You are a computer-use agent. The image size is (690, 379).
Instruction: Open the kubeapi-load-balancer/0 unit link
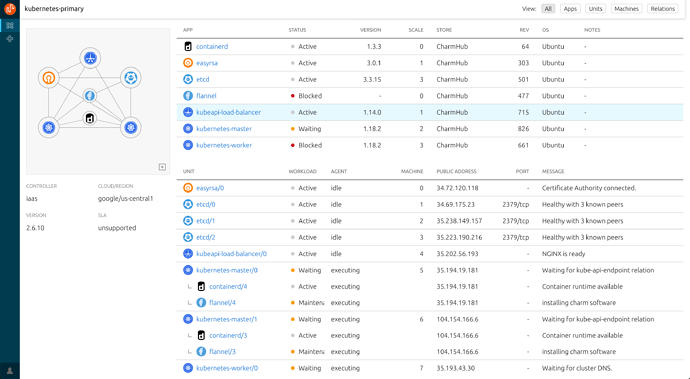(231, 254)
